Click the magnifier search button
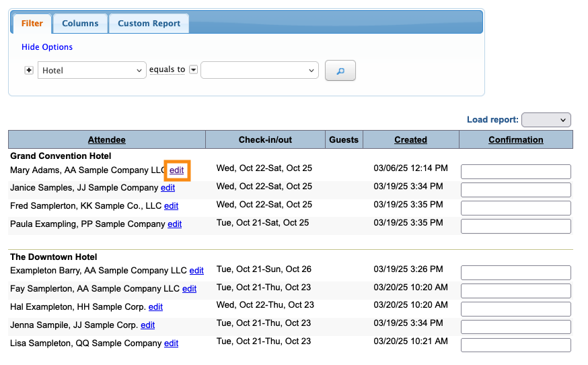The height and width of the screenshot is (365, 588). click(x=340, y=71)
